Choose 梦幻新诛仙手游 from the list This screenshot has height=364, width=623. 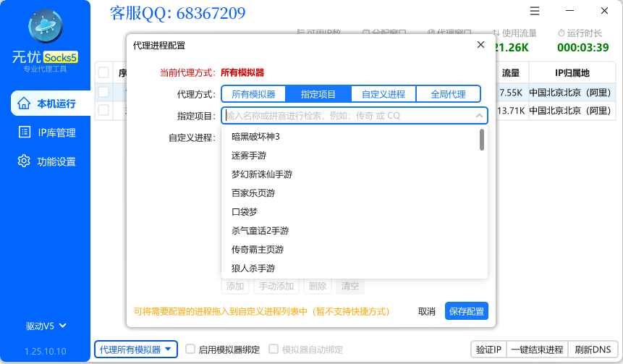click(x=355, y=174)
